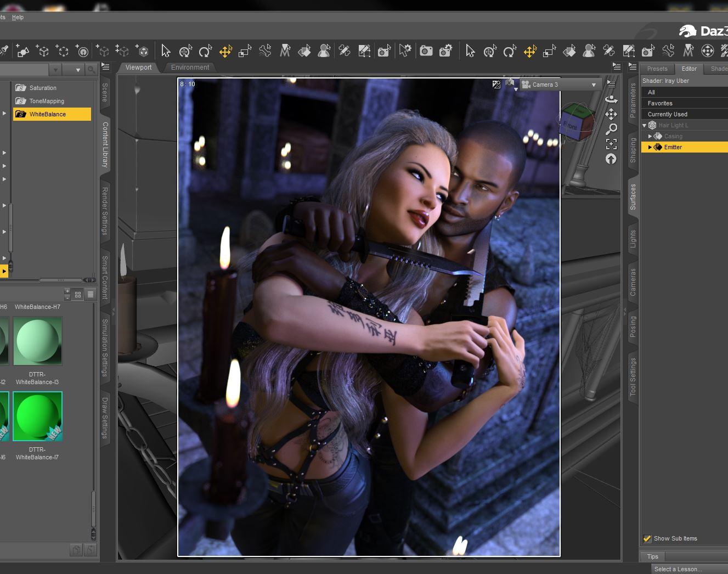The width and height of the screenshot is (728, 574).
Task: Open the Render Settings side tab
Action: 105,211
